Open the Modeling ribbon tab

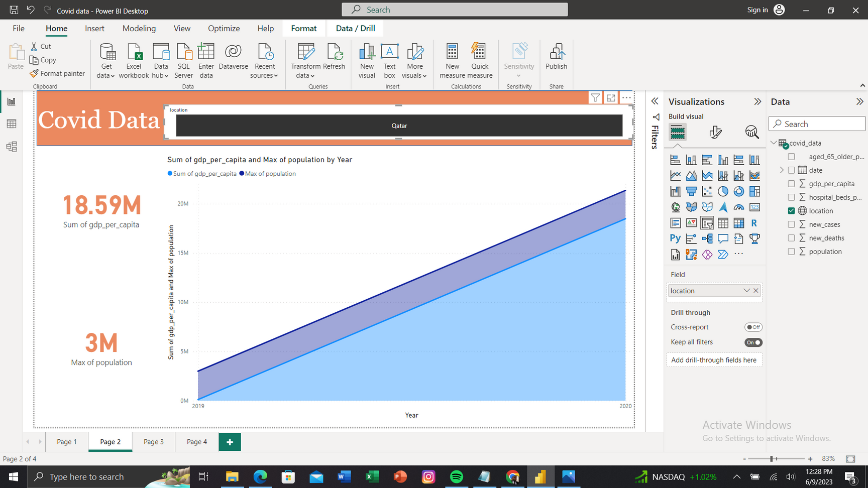pos(139,29)
